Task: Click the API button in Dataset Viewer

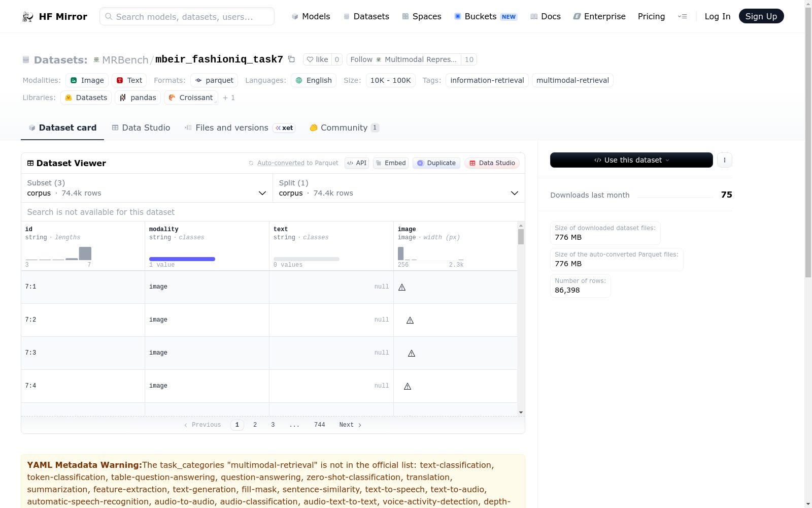Action: [357, 163]
